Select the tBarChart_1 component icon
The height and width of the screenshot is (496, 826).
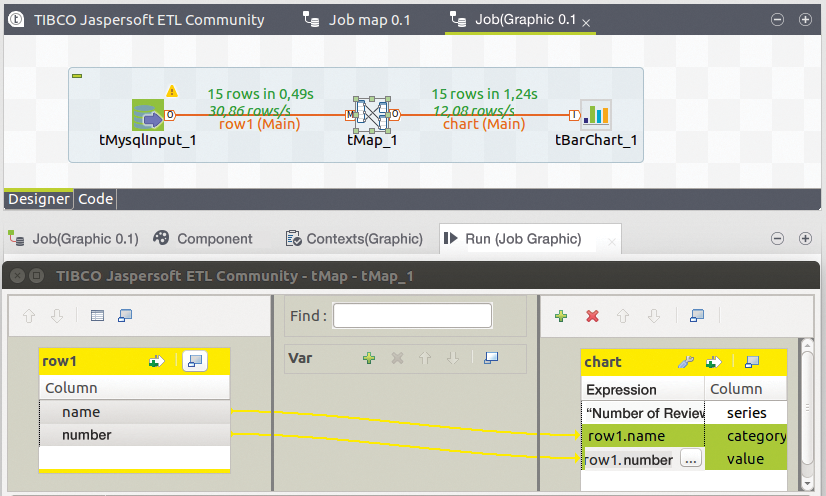(x=596, y=114)
